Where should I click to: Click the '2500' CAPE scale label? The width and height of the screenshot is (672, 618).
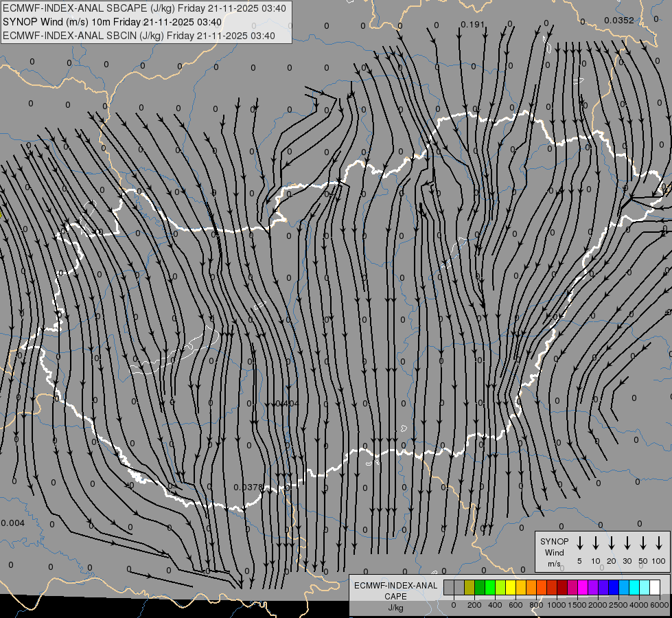pyautogui.click(x=618, y=605)
